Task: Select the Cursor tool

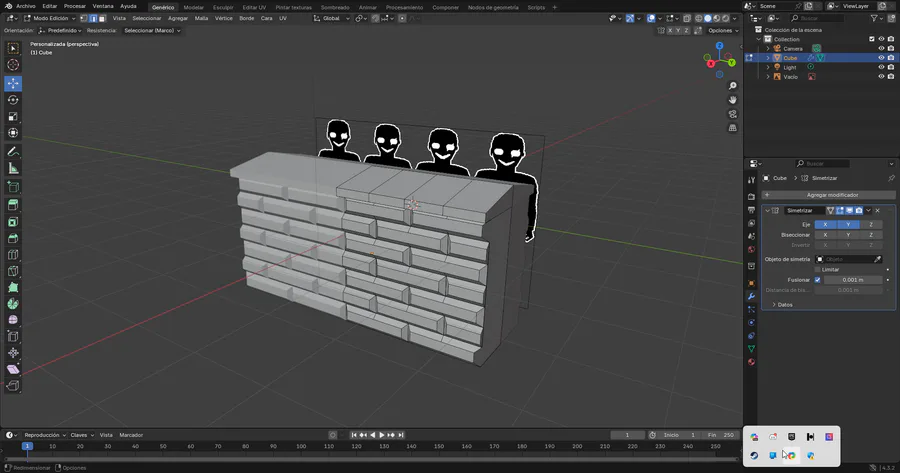Action: click(13, 65)
